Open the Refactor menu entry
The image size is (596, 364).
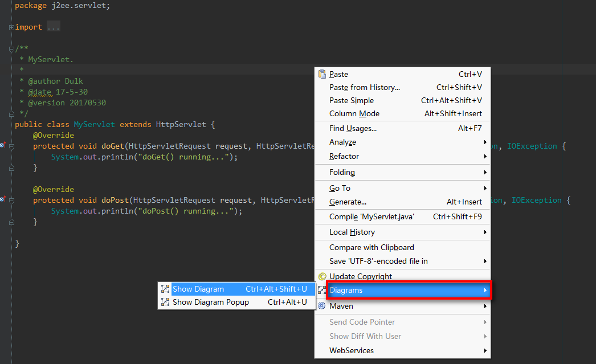(402, 156)
